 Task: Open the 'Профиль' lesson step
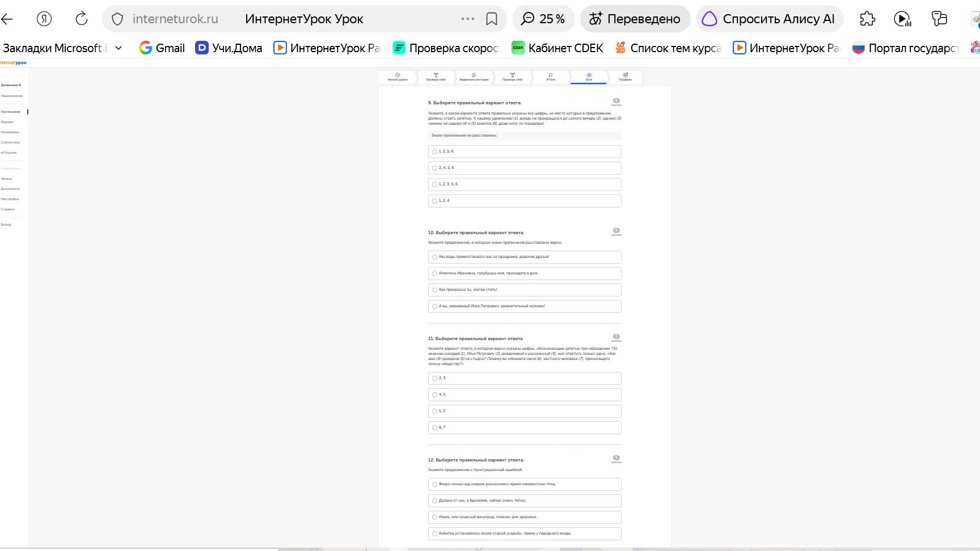625,77
